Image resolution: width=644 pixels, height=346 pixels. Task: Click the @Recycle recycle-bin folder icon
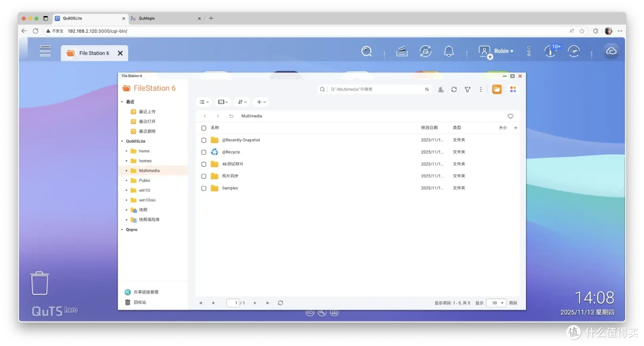tap(215, 152)
